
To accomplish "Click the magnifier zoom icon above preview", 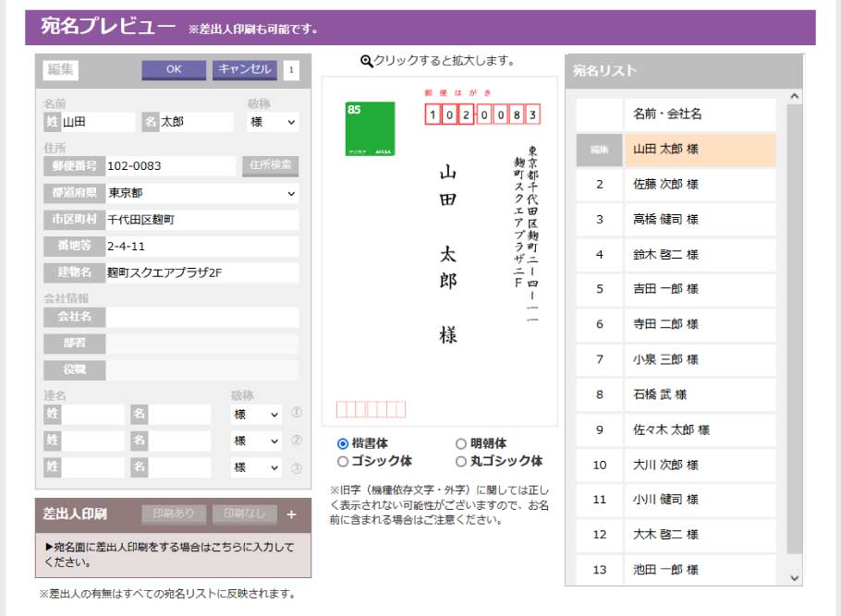I will pos(366,61).
